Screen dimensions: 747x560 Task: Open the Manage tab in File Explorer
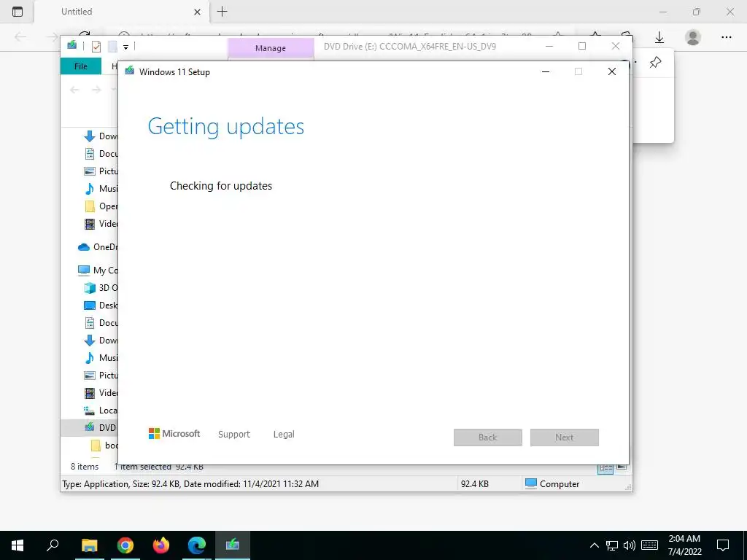tap(271, 48)
